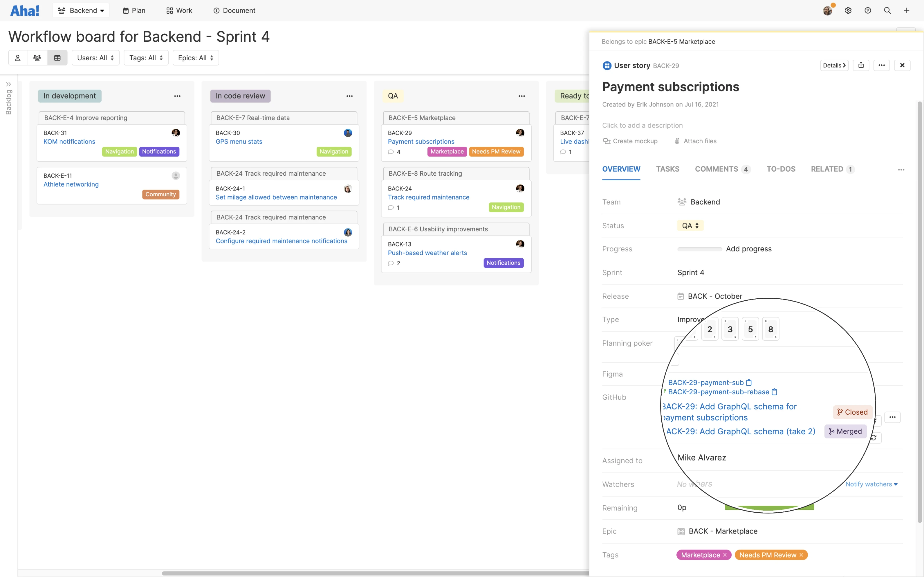The width and height of the screenshot is (924, 577).
Task: Click the Create mockup icon
Action: 607,141
